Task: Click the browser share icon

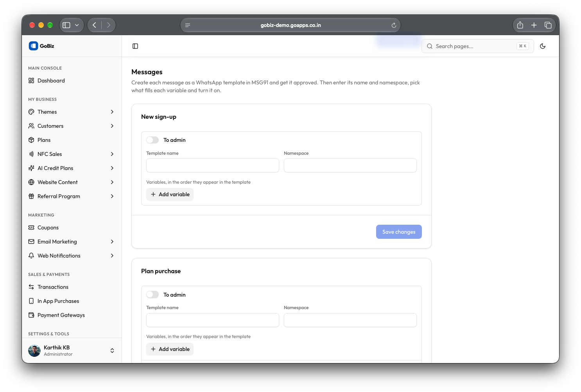Action: click(x=520, y=25)
